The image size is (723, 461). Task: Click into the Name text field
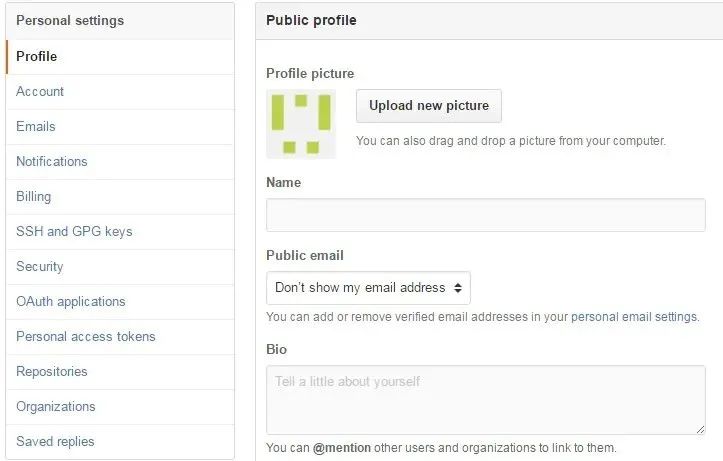click(x=485, y=215)
